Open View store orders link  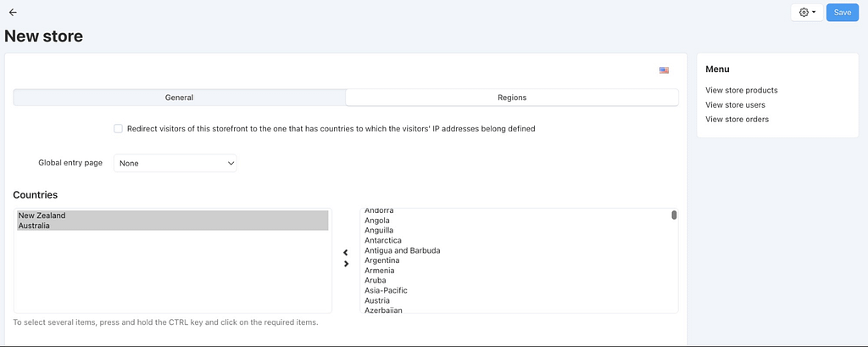pyautogui.click(x=737, y=119)
